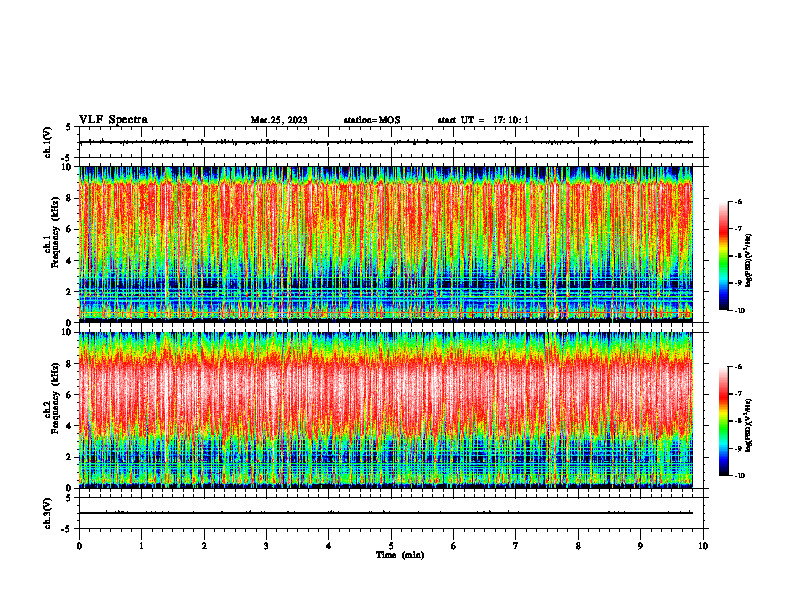Click the "-10" tick on ch.1 colorbar
Viewport: 792px width, 612px height.
[x=739, y=311]
